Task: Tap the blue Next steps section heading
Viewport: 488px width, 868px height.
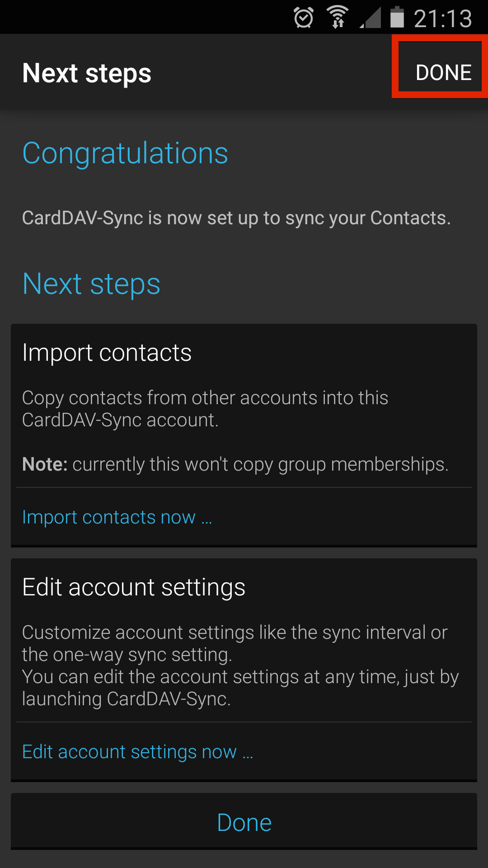Action: click(91, 284)
